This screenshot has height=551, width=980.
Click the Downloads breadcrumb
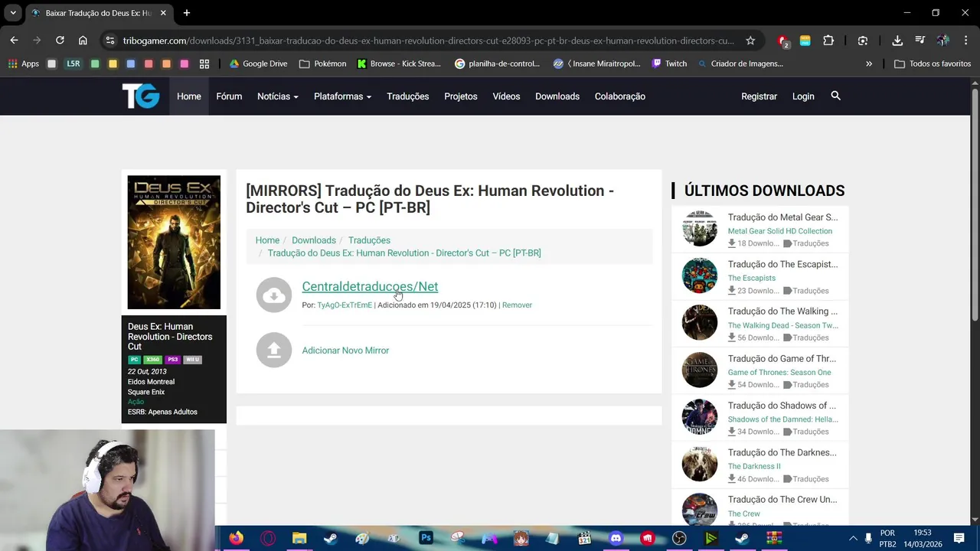point(314,240)
